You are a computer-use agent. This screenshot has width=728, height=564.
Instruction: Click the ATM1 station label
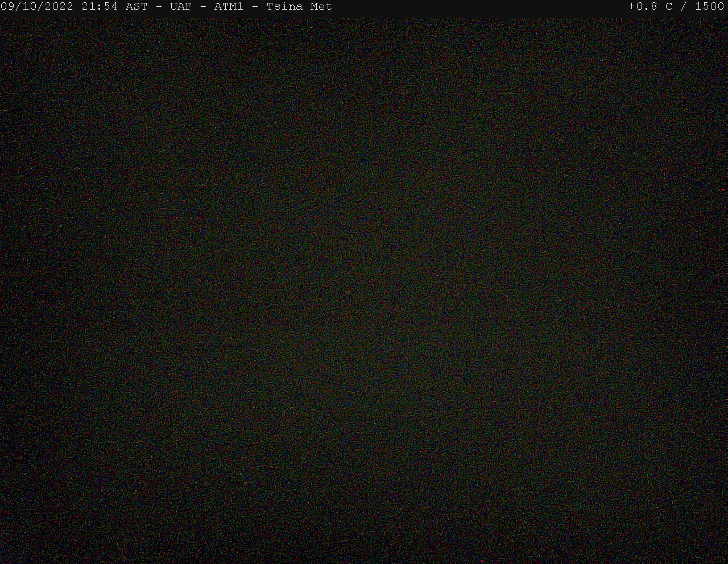[x=229, y=7]
